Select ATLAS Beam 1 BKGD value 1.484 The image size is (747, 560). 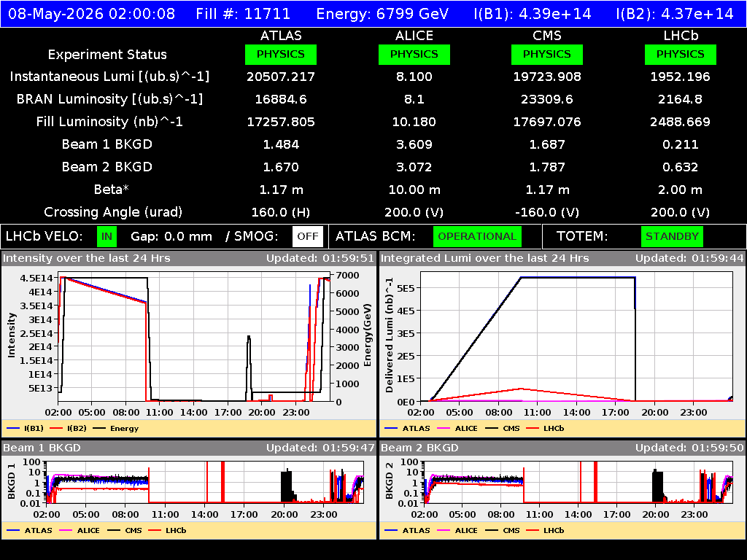[x=281, y=144]
